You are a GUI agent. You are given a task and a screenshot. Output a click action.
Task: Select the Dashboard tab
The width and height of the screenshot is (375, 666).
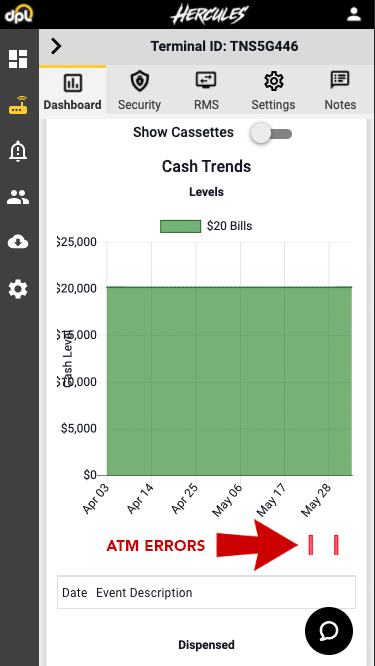(73, 90)
